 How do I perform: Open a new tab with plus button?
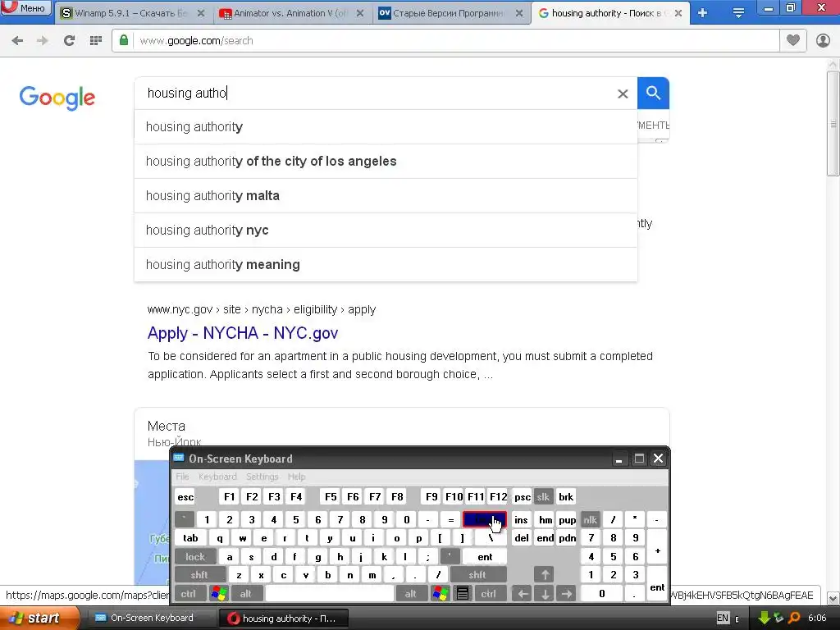(x=702, y=13)
